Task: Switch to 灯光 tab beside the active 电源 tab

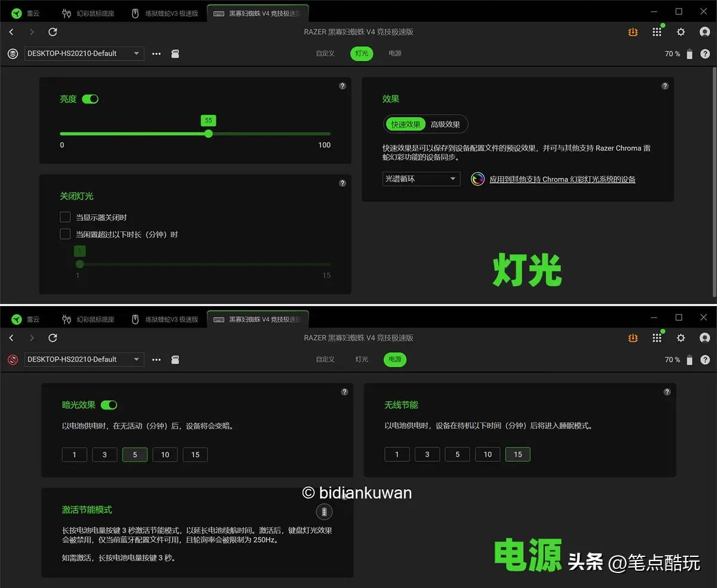Action: click(x=361, y=360)
